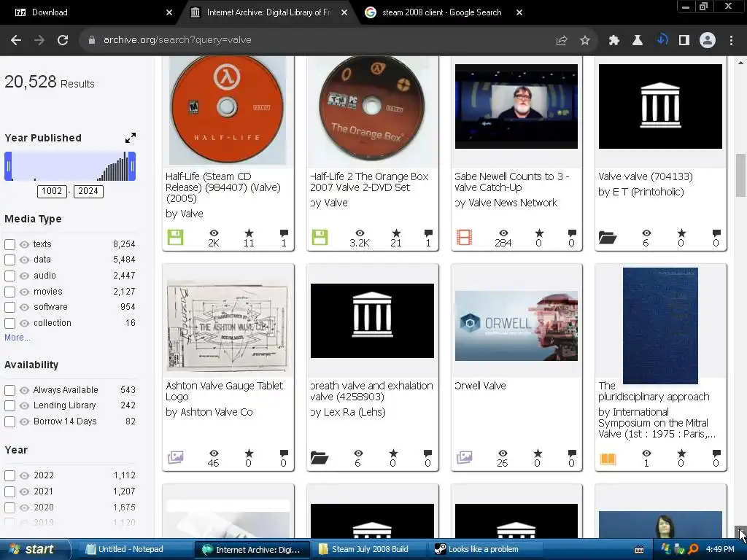Click the Orwell banner thumbnail
This screenshot has width=747, height=560.
(516, 326)
